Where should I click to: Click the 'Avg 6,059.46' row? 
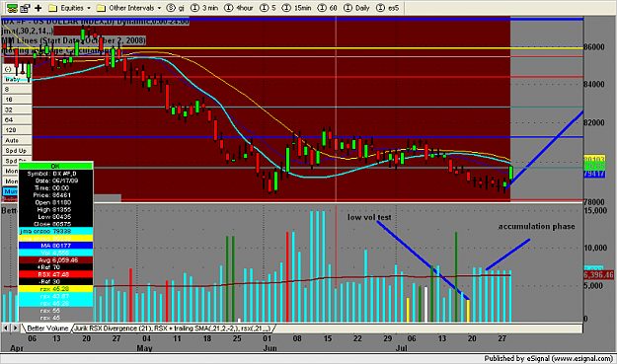pos(55,259)
